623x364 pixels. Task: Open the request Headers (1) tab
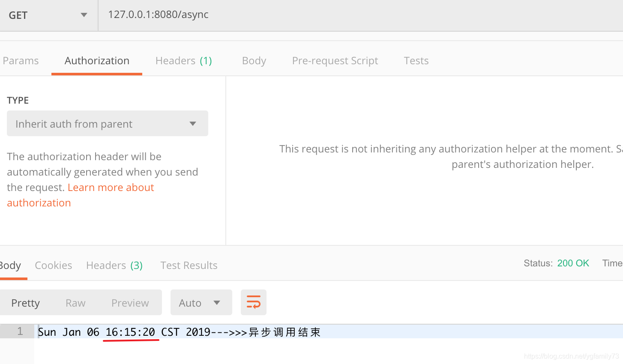tap(184, 61)
